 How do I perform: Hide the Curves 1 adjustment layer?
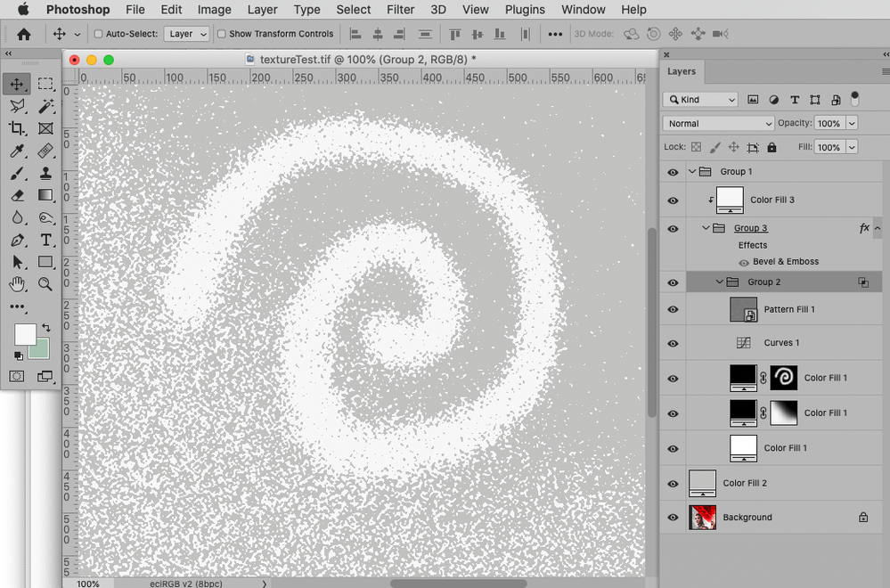point(674,344)
